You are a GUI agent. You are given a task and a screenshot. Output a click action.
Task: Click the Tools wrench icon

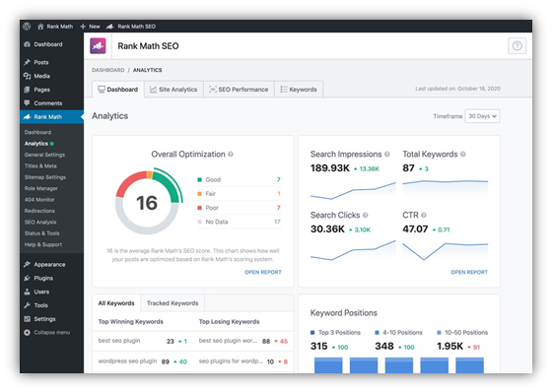28,305
